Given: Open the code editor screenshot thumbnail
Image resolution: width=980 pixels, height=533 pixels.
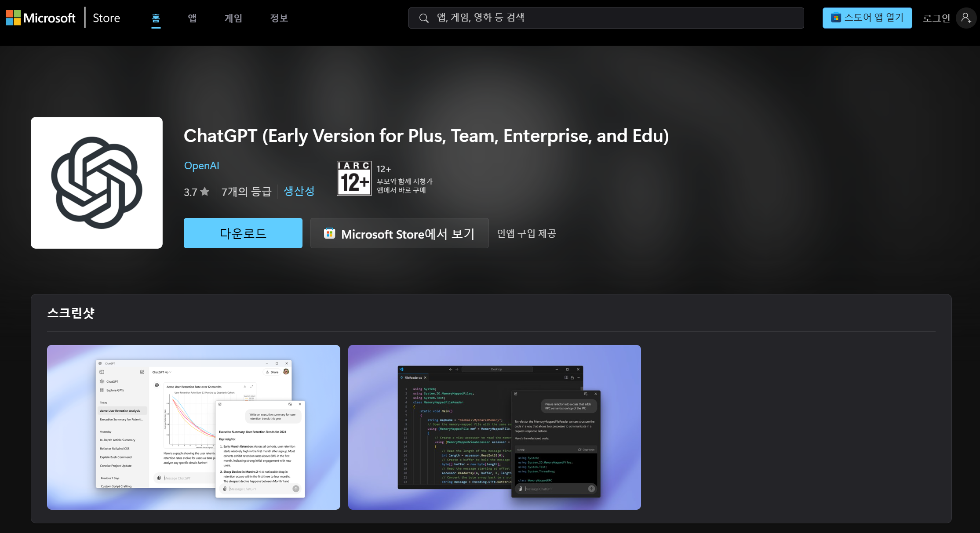Looking at the screenshot, I should 494,427.
